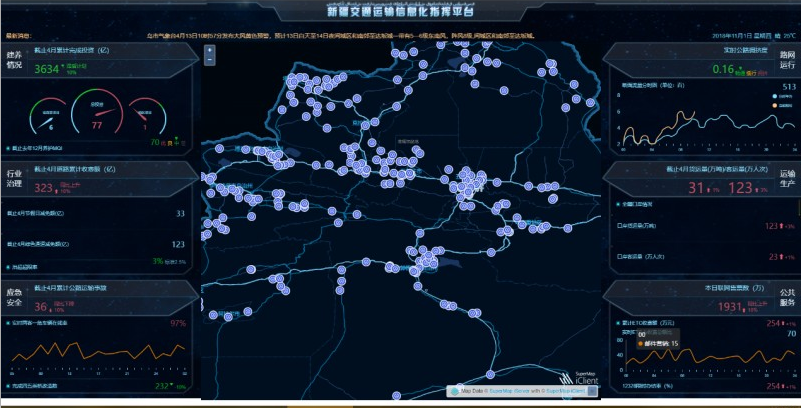Click the freight volume value 31
Image resolution: width=801 pixels, height=408 pixels.
[x=696, y=188]
